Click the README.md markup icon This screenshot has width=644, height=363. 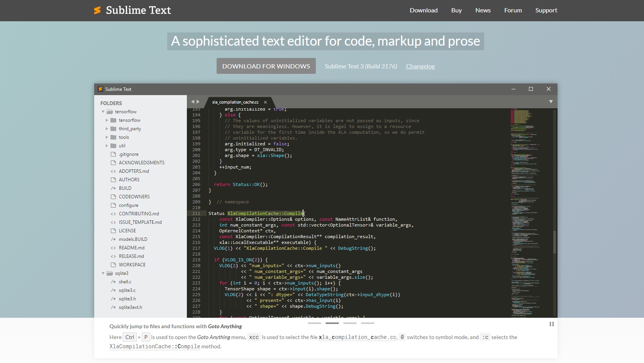[114, 248]
